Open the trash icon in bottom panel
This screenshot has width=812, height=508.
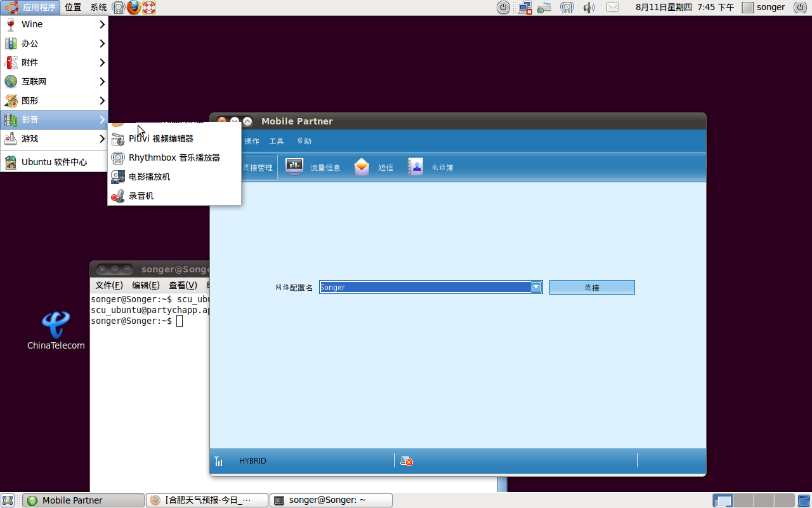click(803, 500)
